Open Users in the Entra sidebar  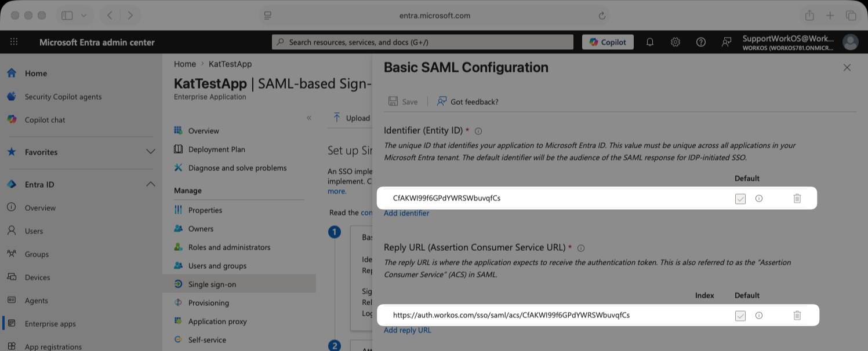[34, 231]
